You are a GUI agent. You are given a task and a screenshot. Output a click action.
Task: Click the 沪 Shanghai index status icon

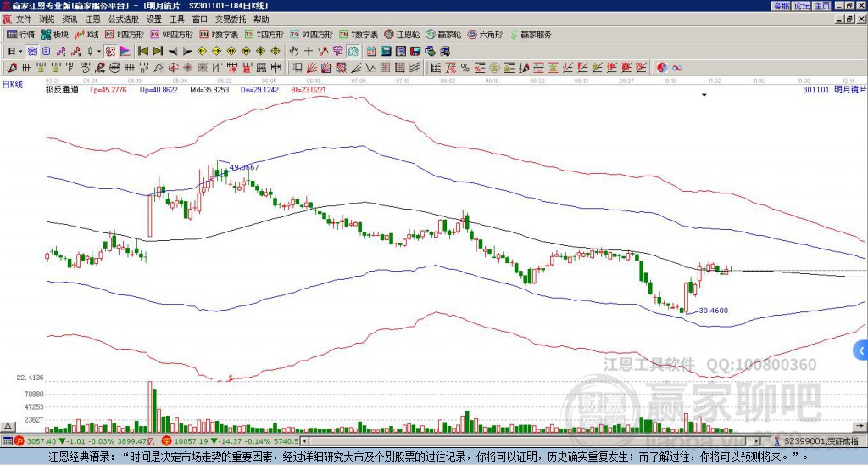19,441
